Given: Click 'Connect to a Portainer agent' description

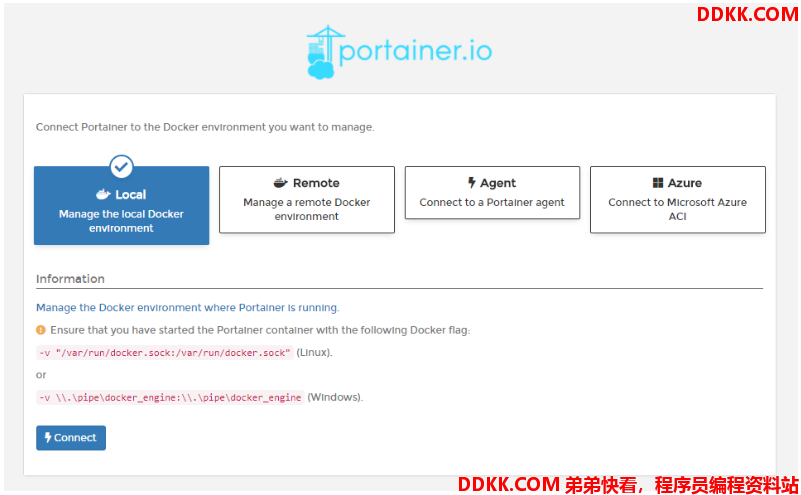Looking at the screenshot, I should [x=492, y=202].
